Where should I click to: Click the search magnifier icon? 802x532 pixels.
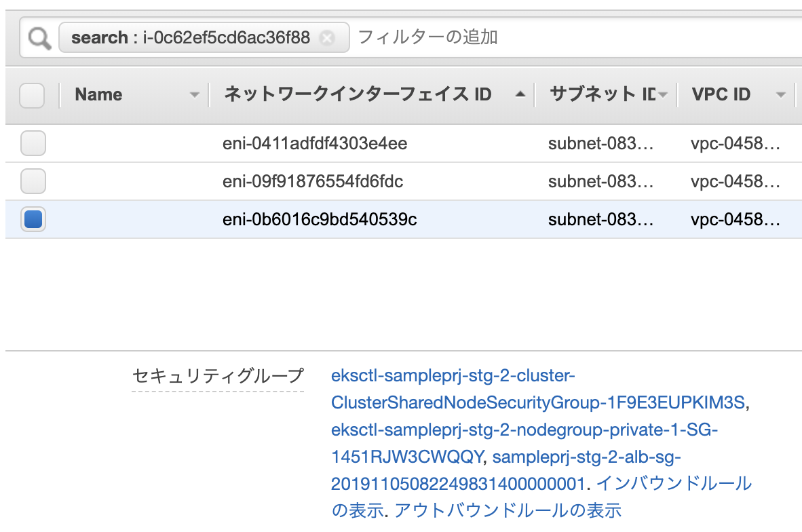[x=37, y=37]
